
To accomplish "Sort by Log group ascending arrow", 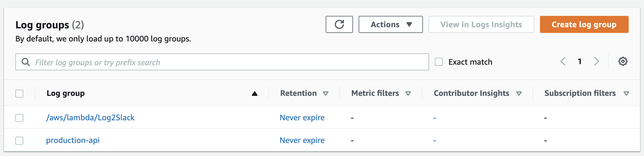I will tap(254, 94).
